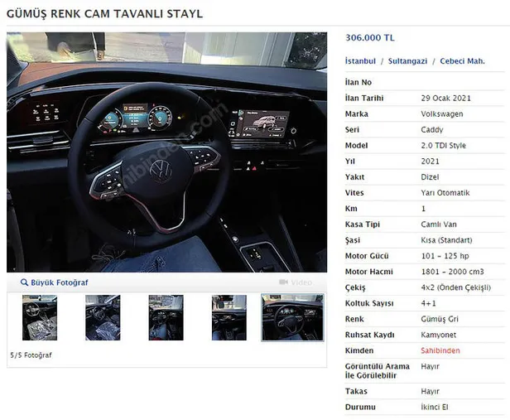510x420 pixels.
Task: Click the 306.000 TL price
Action: tap(370, 38)
